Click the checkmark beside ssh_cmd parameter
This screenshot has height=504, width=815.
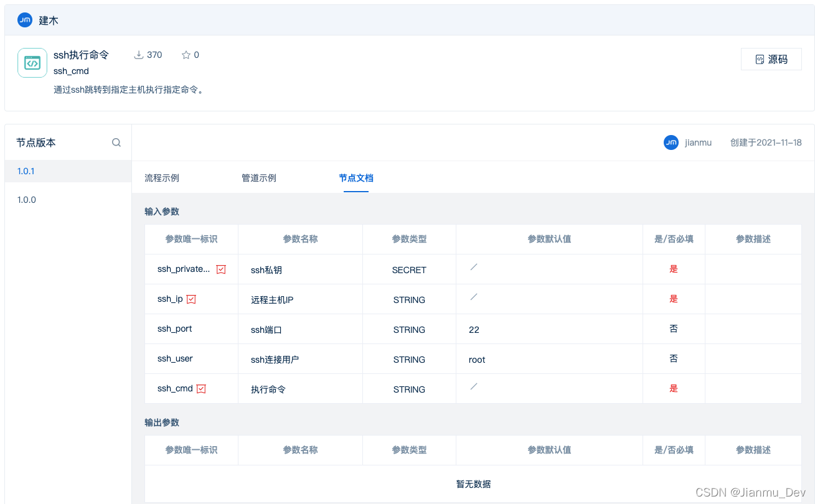coord(200,388)
